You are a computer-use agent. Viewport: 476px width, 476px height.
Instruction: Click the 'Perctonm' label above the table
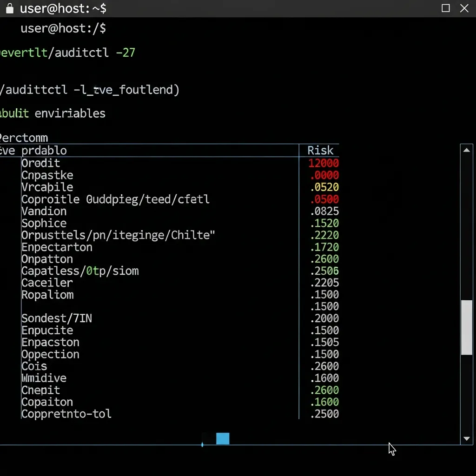click(24, 137)
